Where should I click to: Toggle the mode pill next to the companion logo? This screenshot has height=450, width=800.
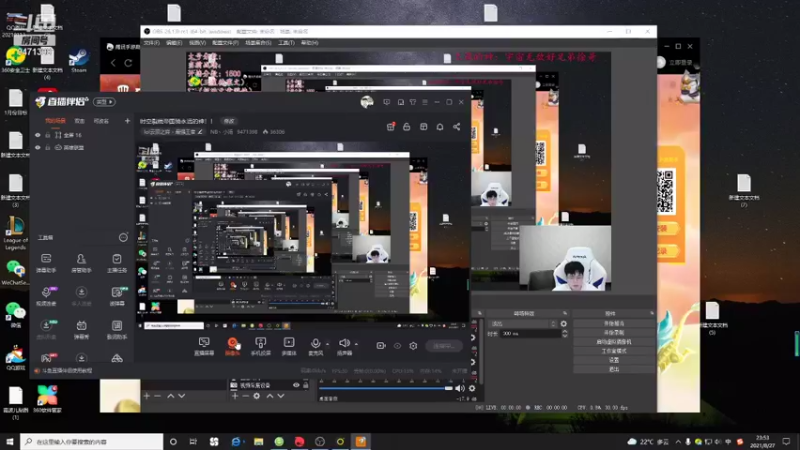pos(104,102)
